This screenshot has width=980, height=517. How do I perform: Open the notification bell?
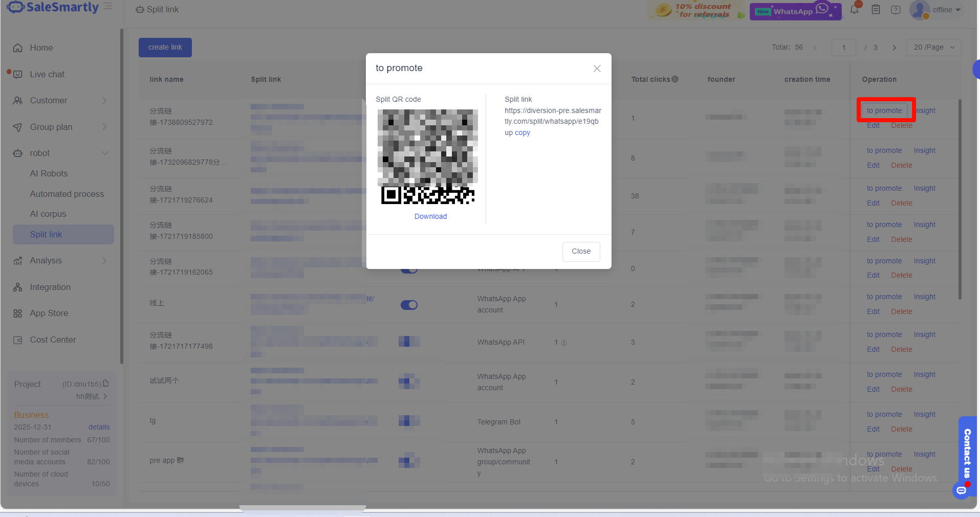tap(855, 9)
